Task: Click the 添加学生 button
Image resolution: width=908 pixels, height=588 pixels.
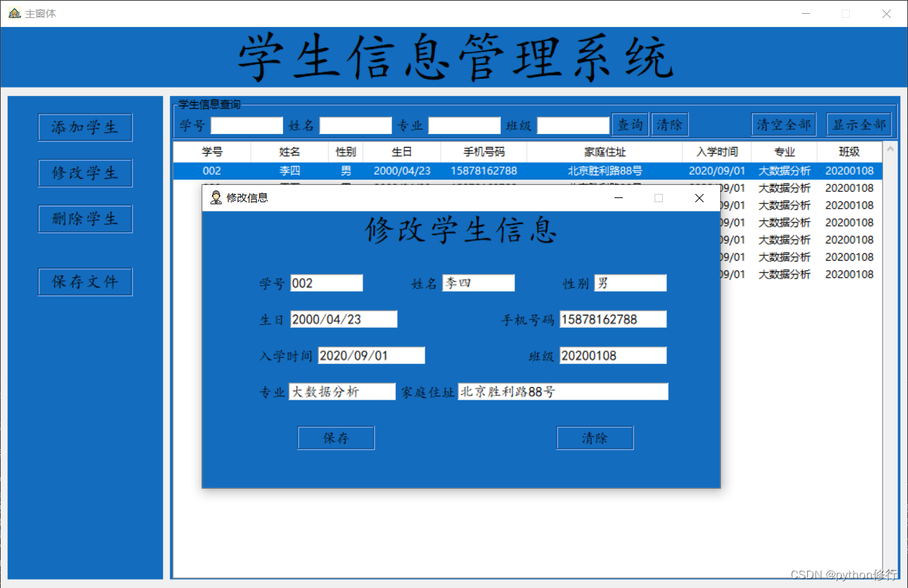Action: point(85,128)
